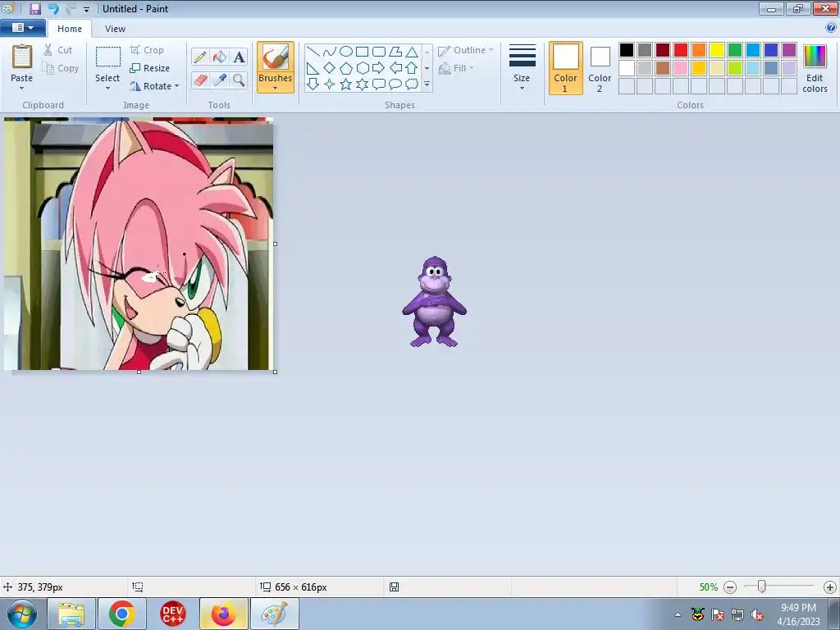Choose the Oval shape
Screen dimensions: 840x630
click(346, 52)
